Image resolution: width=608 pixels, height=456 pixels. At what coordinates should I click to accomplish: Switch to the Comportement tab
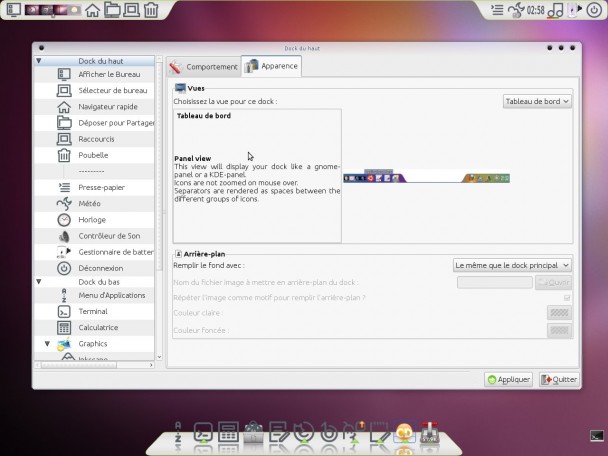(x=204, y=67)
